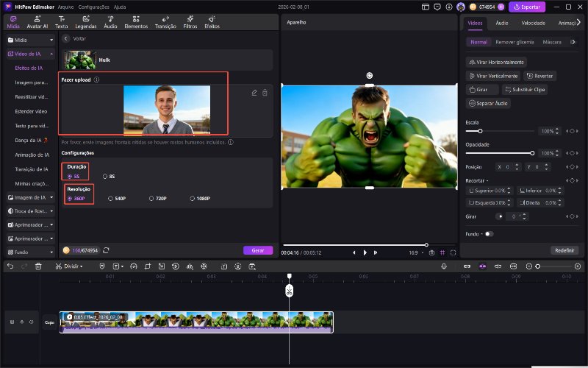The height and width of the screenshot is (368, 588).
Task: Select the Hulk effect thumbnail
Action: coord(80,60)
